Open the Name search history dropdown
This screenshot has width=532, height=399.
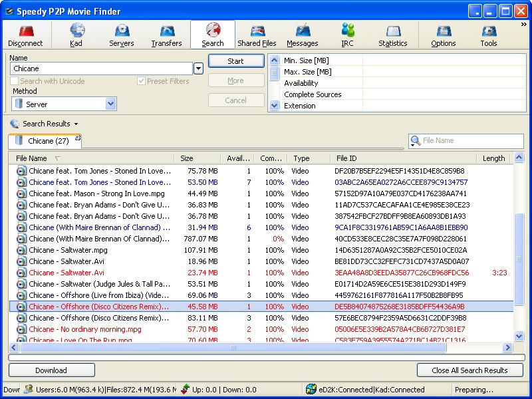point(198,68)
